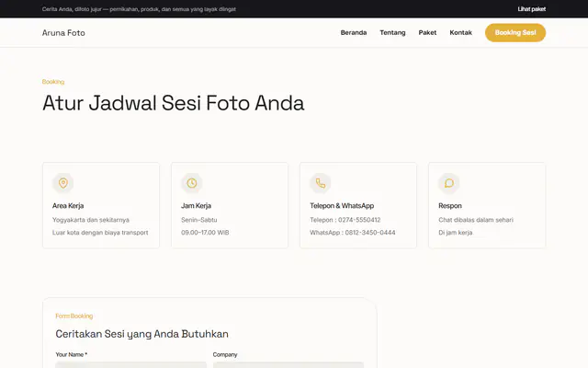588x368 pixels.
Task: Select Kontak in the navigation bar
Action: pos(460,33)
